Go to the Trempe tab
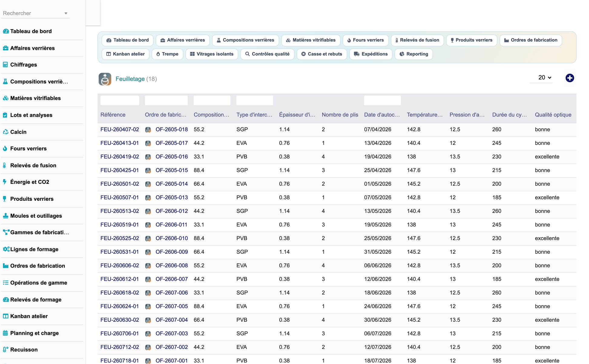The image size is (589, 364). [167, 54]
